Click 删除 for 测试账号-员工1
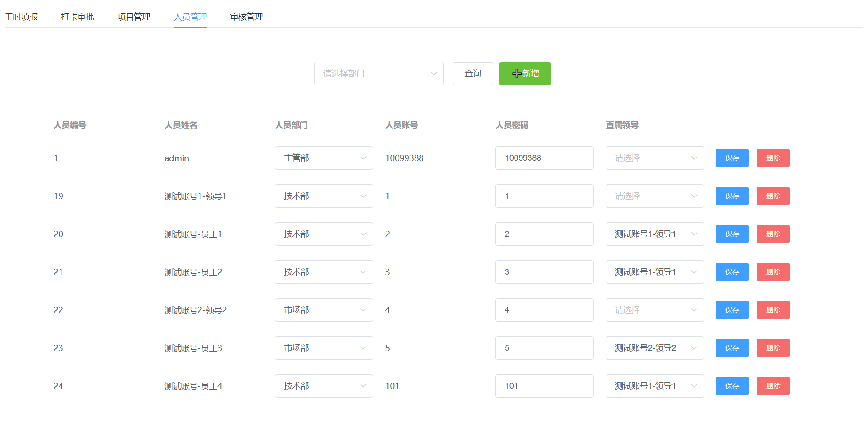 tap(773, 234)
